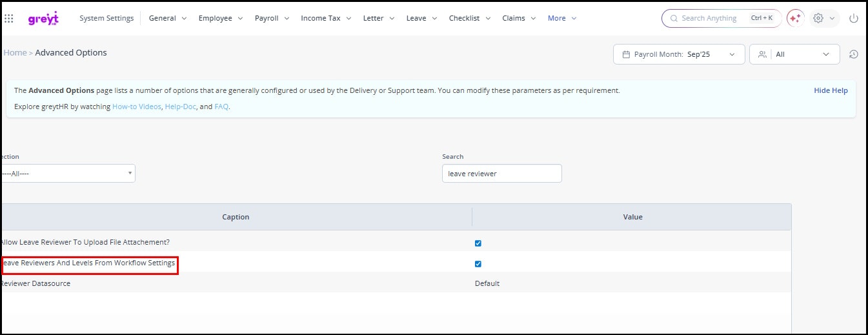Click the people icon in All filter
Viewport: 868px width, 335px height.
coord(762,54)
